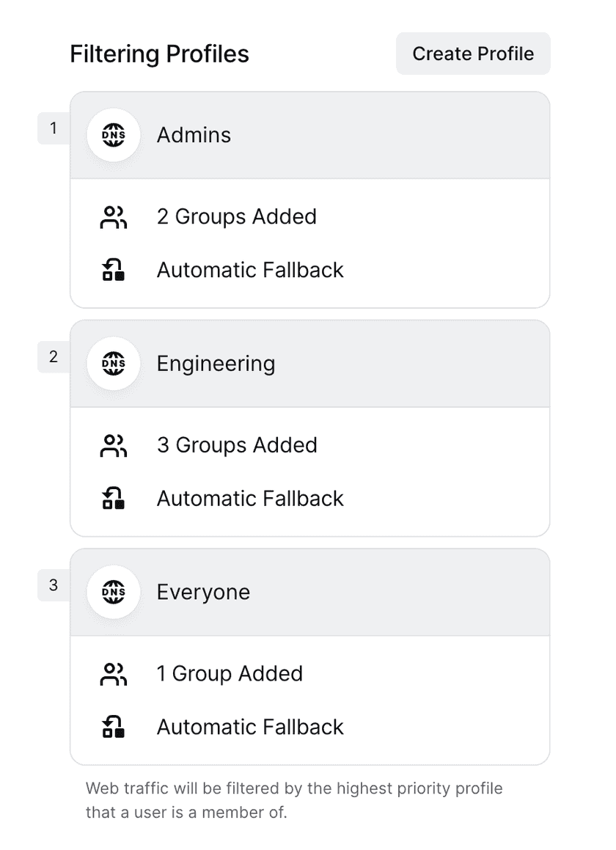
Task: Select priority badge number 2
Action: point(54,357)
